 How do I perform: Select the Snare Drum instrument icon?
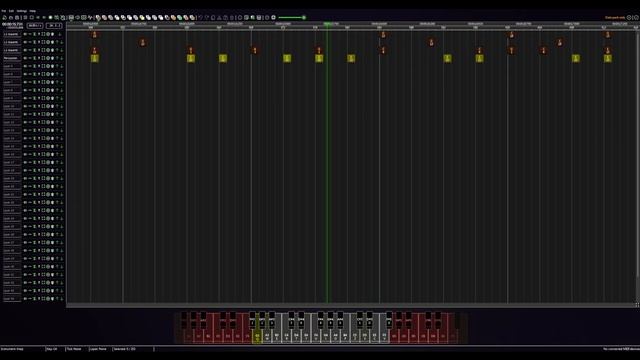pos(117,18)
